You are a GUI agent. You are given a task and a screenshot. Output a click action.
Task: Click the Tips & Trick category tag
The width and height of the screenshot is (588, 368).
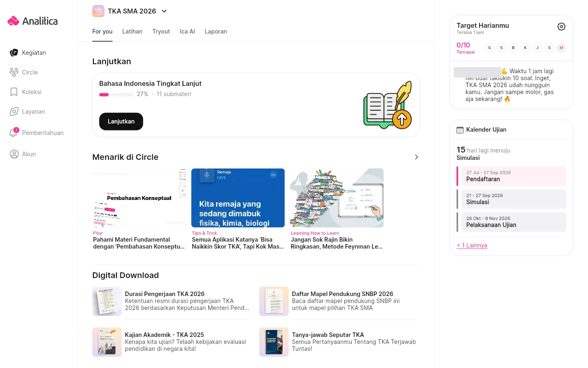(x=204, y=233)
